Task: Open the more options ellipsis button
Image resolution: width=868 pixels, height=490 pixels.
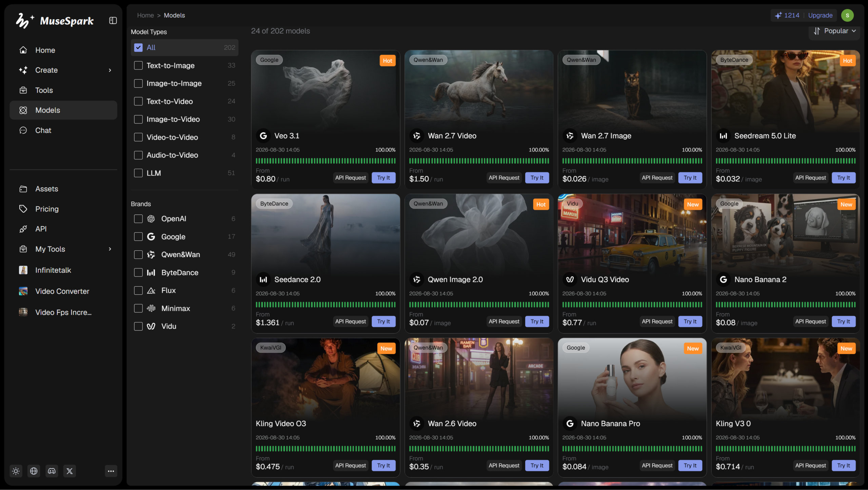Action: click(111, 471)
